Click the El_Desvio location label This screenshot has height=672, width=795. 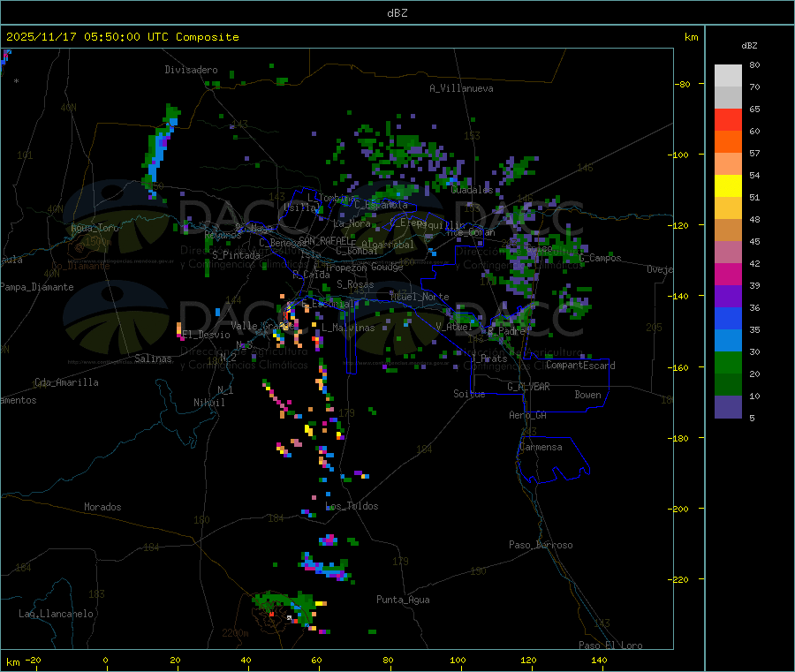207,335
